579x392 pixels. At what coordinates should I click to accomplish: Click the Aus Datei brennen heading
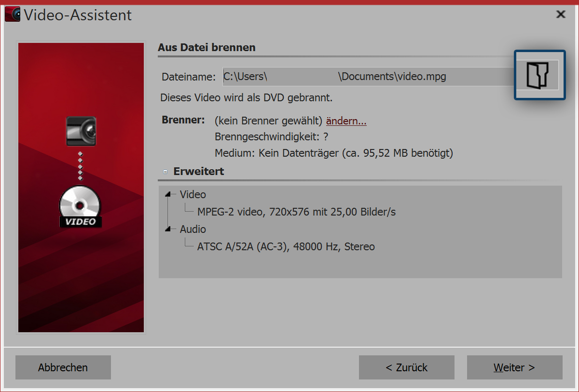tap(207, 47)
